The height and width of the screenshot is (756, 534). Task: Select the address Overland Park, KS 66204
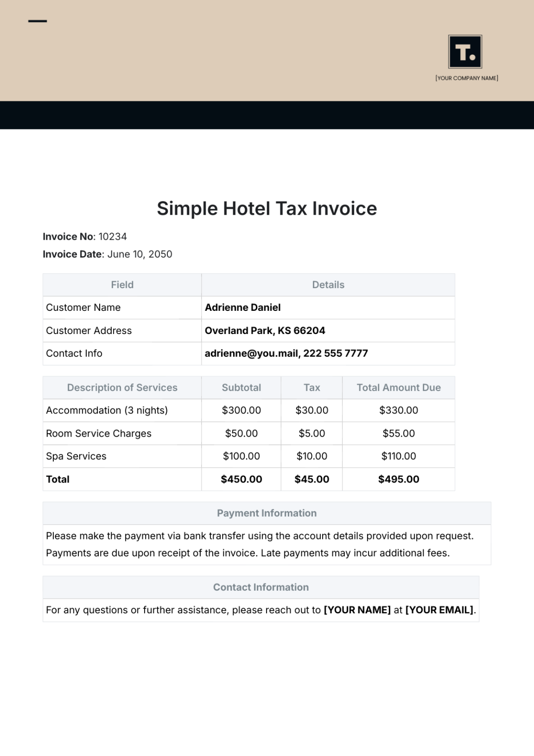coord(265,330)
